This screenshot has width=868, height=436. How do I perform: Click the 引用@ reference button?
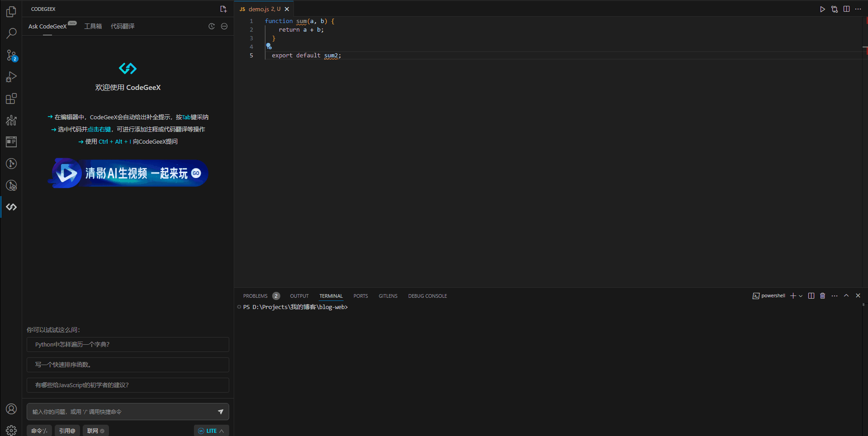pos(67,431)
